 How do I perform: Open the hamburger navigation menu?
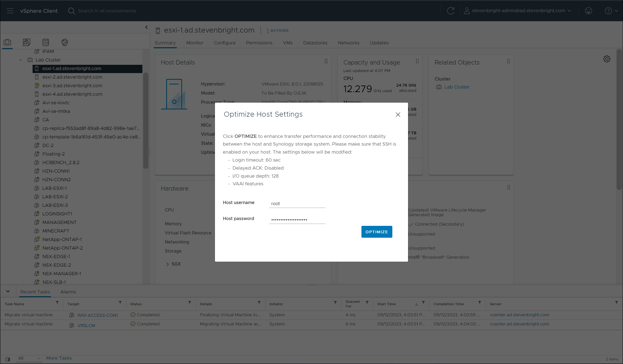click(x=10, y=11)
